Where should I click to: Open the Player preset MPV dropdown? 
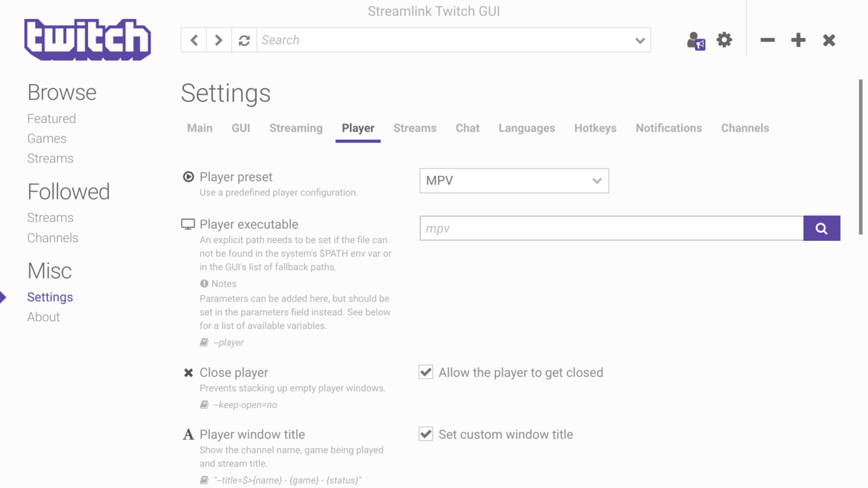pos(514,181)
